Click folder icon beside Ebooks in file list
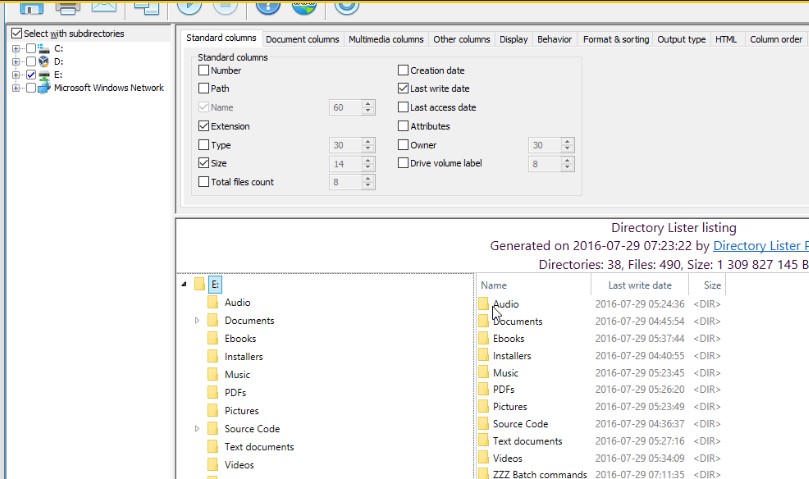Screen dimensions: 809x479 pyautogui.click(x=483, y=339)
